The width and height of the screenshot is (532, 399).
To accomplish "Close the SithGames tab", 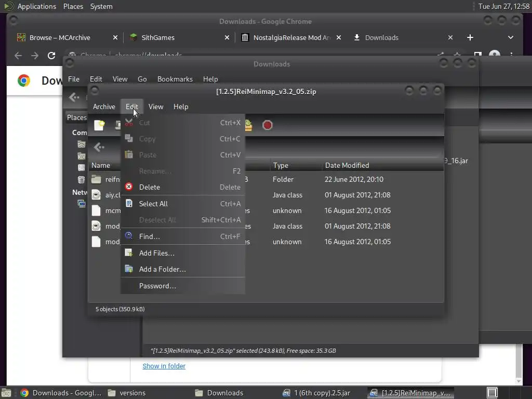I will pos(227,37).
